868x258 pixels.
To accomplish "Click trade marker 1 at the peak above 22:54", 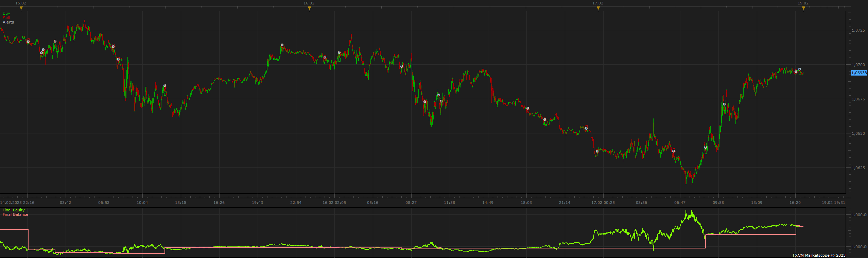I will coord(282,45).
